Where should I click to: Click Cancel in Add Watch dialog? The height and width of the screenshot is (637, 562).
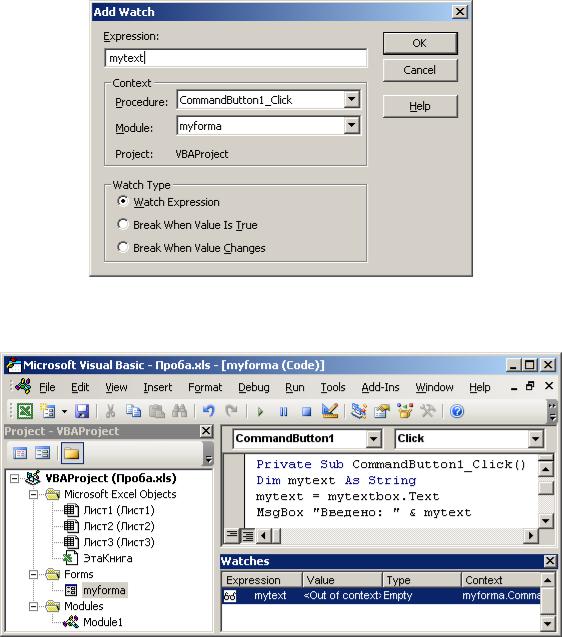point(420,70)
